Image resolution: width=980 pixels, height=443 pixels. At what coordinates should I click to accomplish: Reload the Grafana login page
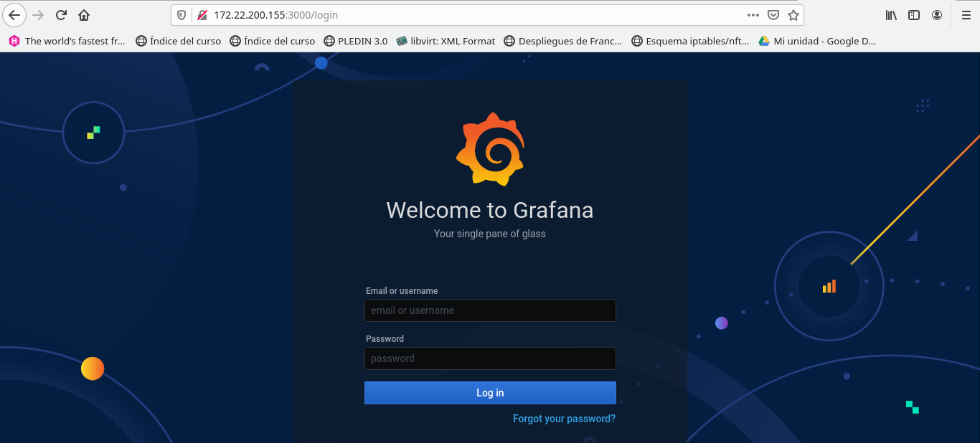(x=61, y=15)
